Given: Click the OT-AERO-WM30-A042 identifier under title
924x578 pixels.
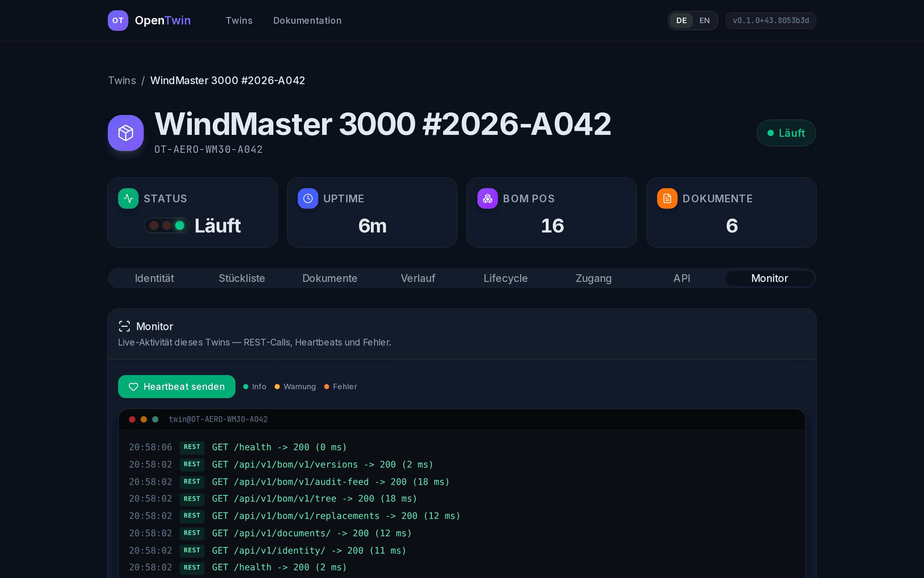Looking at the screenshot, I should click(x=209, y=149).
